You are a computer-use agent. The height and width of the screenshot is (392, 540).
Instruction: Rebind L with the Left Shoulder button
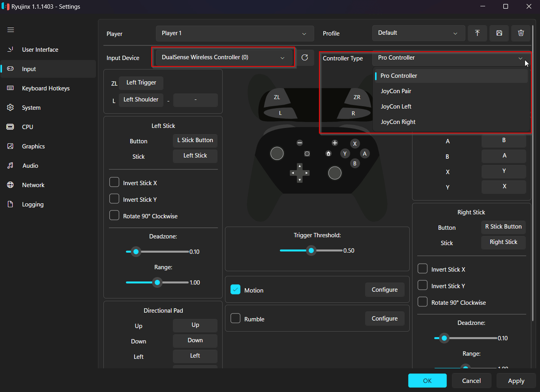point(141,100)
